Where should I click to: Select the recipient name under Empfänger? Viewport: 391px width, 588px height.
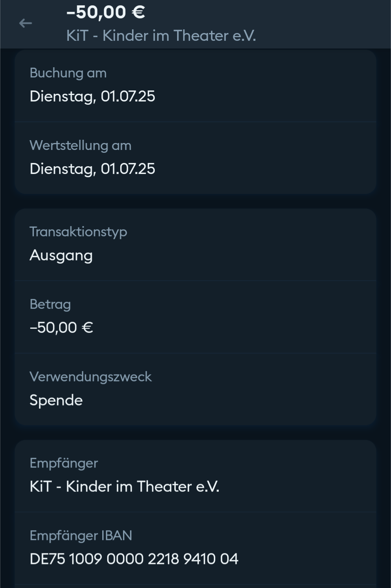click(124, 487)
